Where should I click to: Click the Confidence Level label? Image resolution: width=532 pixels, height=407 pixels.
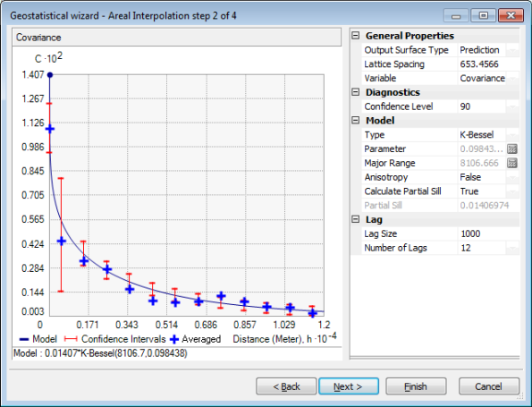399,106
